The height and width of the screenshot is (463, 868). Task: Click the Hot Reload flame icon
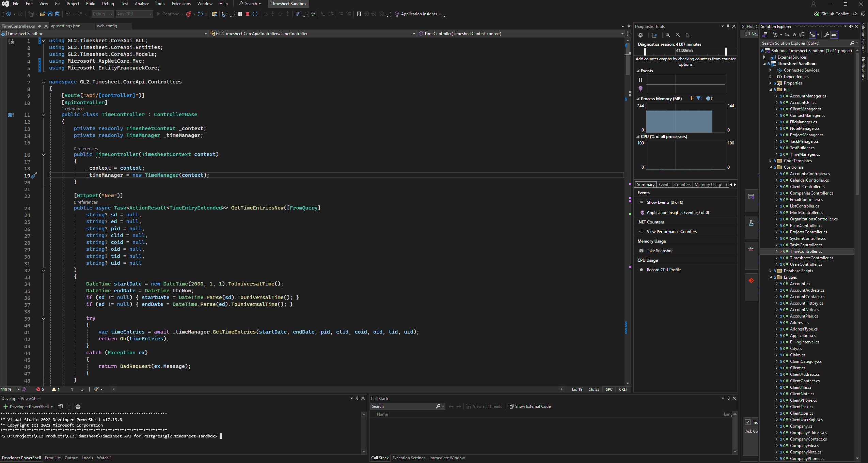tap(188, 14)
